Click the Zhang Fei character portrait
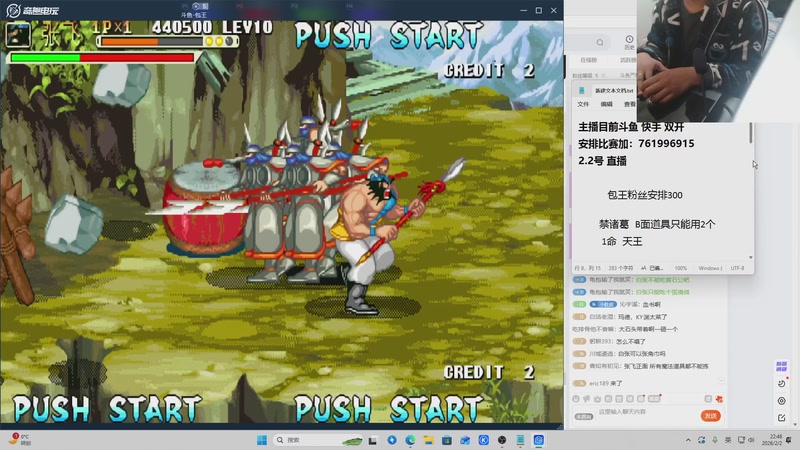Image resolution: width=800 pixels, height=450 pixels. click(x=18, y=35)
